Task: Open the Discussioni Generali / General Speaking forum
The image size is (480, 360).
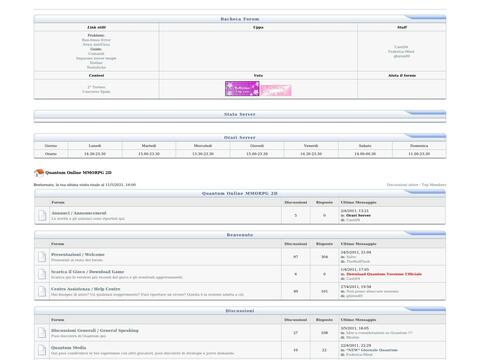Action: [95, 330]
